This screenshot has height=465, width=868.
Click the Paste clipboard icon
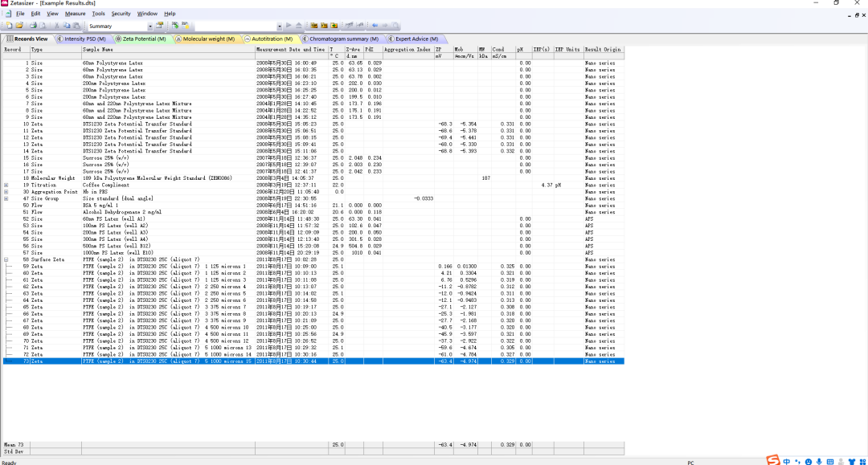[x=76, y=26]
